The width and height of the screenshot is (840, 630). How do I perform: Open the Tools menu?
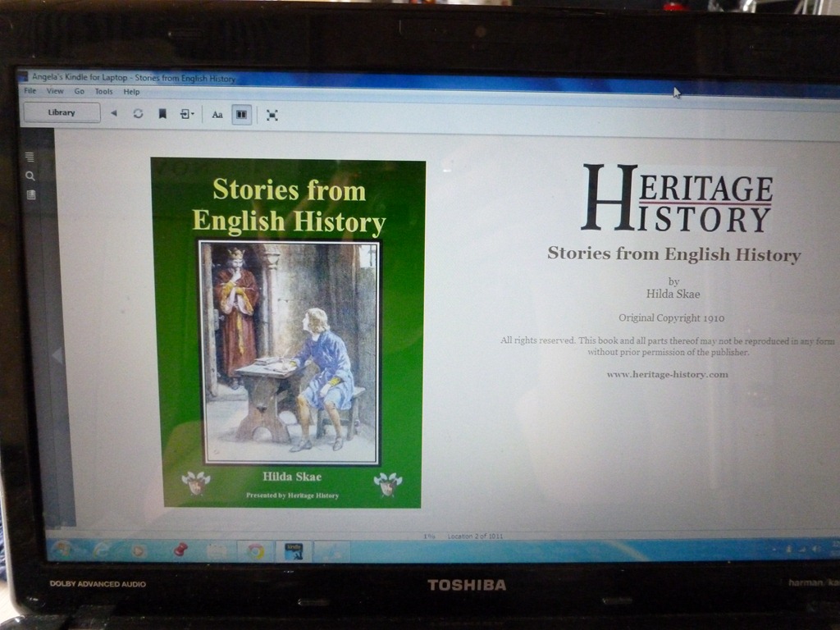[x=103, y=92]
